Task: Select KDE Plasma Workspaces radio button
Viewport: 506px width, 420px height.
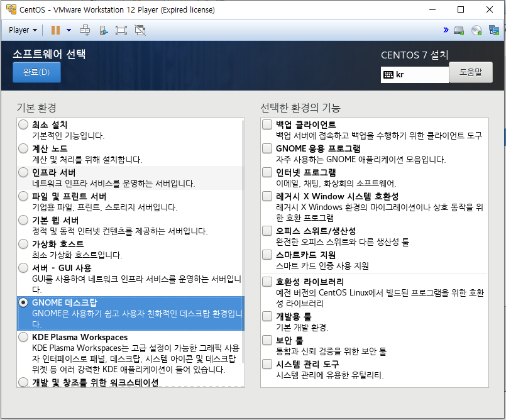Action: (x=23, y=337)
